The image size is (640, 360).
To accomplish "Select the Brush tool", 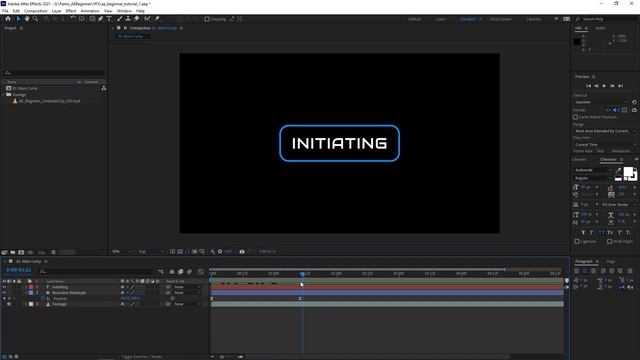I will pyautogui.click(x=120, y=19).
